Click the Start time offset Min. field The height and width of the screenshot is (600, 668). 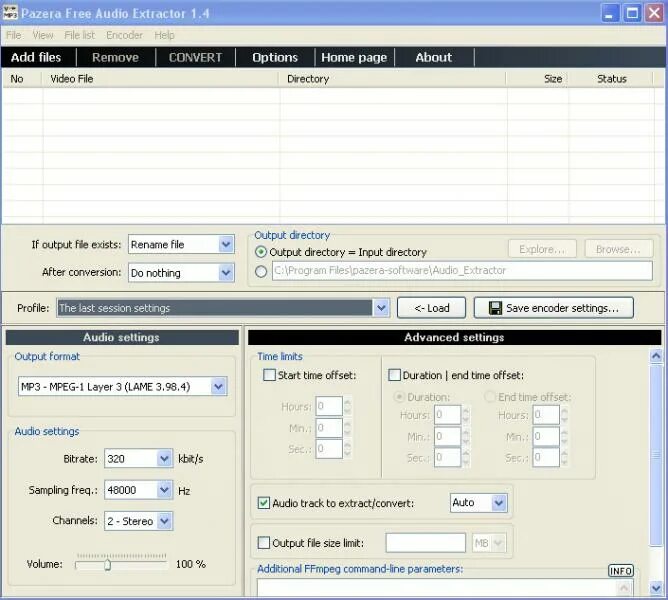pyautogui.click(x=329, y=427)
